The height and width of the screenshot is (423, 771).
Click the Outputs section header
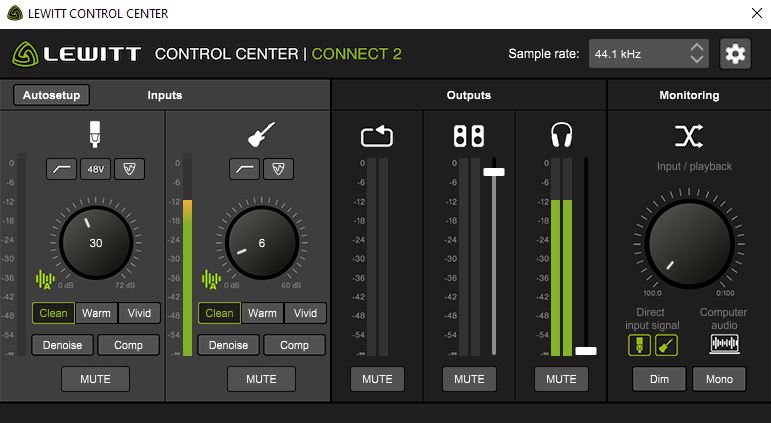click(x=469, y=95)
